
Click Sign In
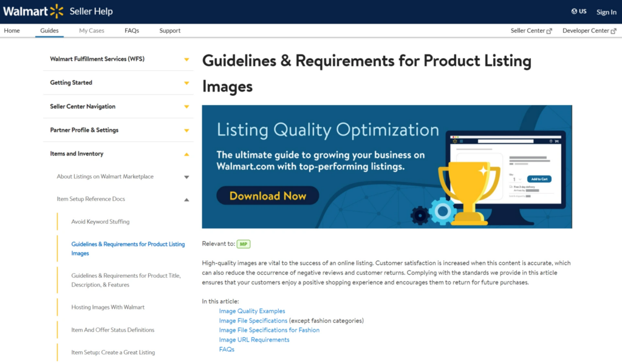[606, 12]
